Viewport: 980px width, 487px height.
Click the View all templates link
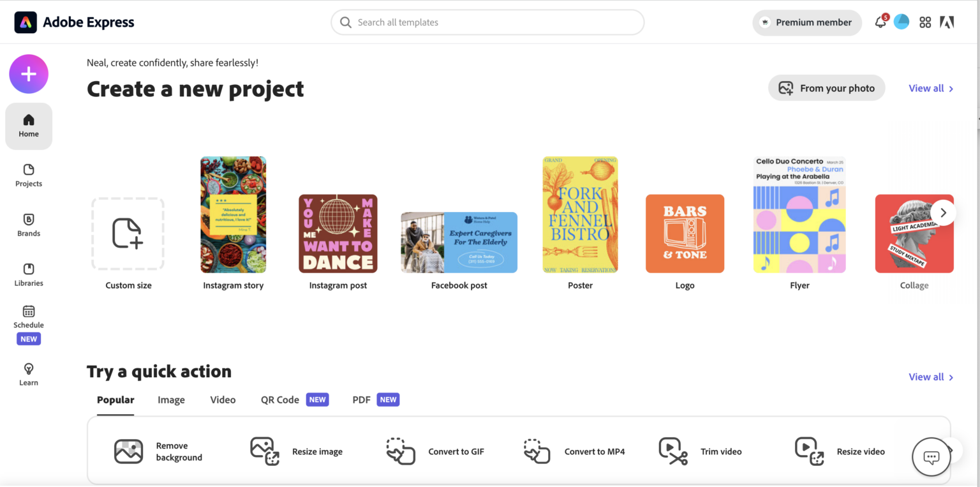point(926,88)
